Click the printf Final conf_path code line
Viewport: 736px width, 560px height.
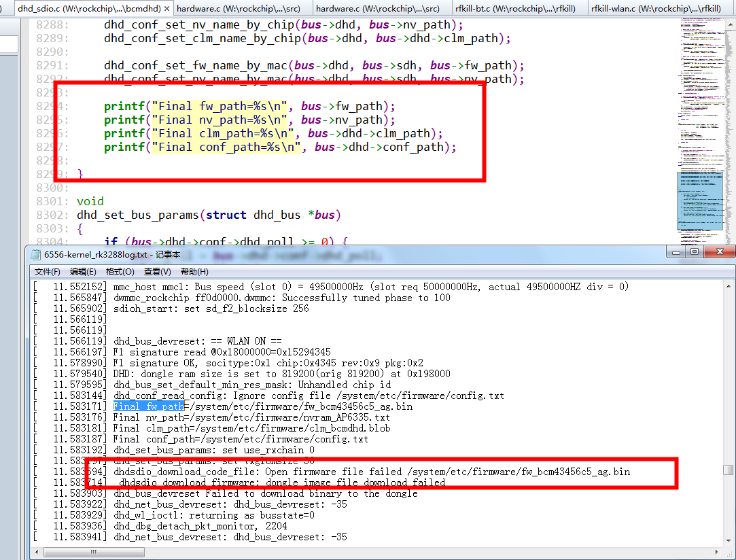pyautogui.click(x=280, y=147)
